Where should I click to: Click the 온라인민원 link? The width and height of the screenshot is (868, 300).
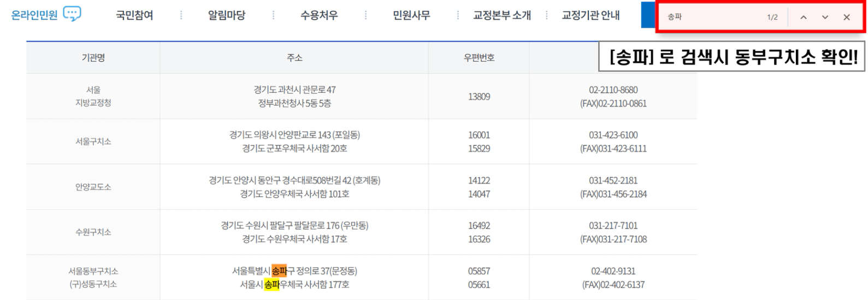34,15
